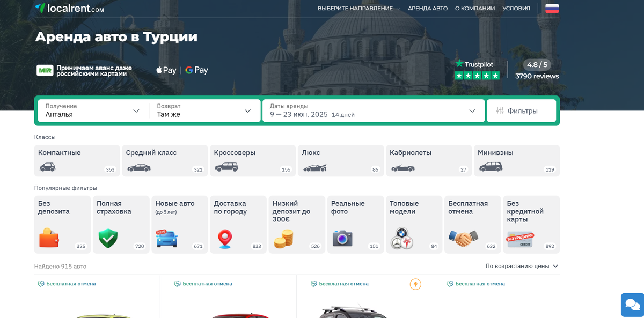Switch language via the Russian flag
Image resolution: width=644 pixels, height=318 pixels.
coord(552,8)
